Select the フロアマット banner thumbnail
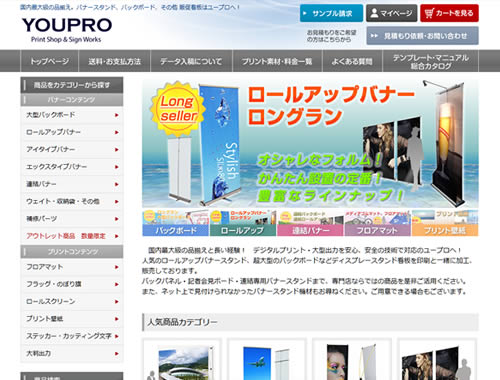The width and height of the screenshot is (500, 380). 377,223
